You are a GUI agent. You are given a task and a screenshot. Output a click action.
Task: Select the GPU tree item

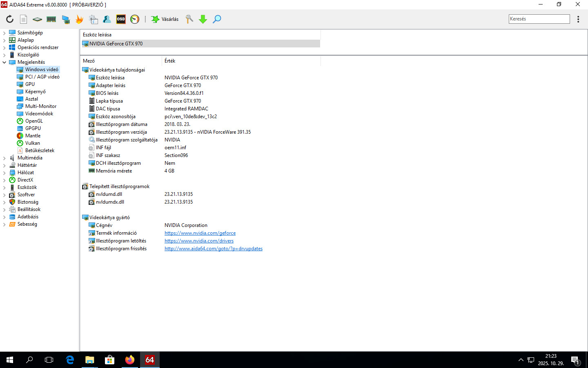tap(30, 84)
